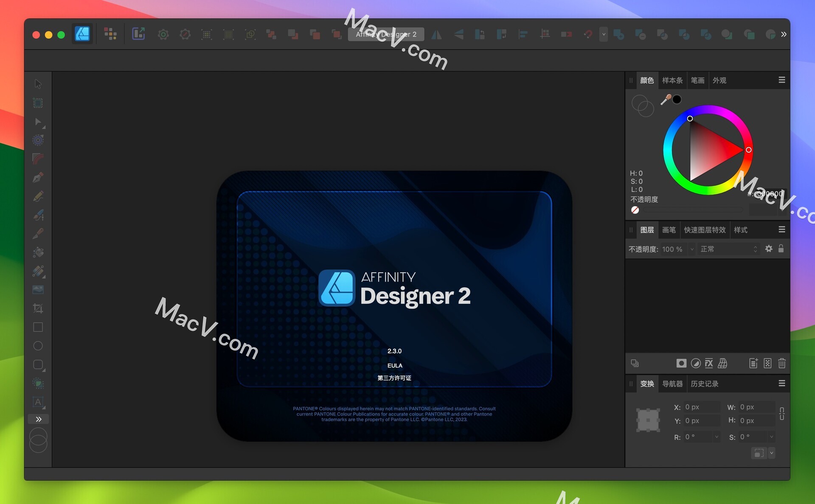Select the Vector Brush tool
Viewport: 815px width, 504px height.
tap(38, 215)
